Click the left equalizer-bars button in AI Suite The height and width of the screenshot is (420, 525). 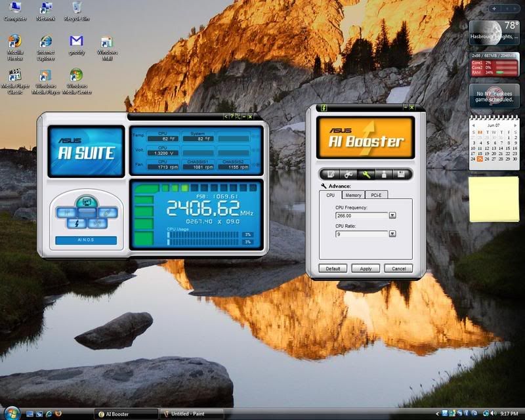(66, 213)
